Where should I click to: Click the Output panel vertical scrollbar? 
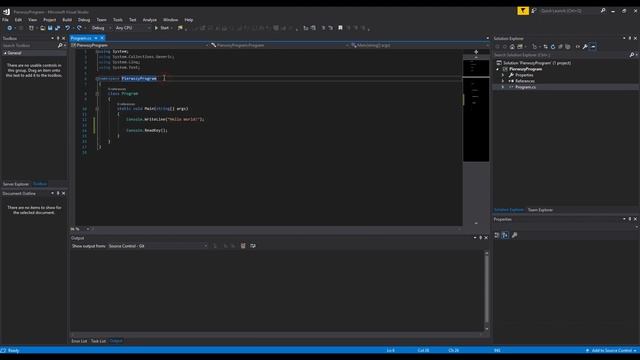point(486,291)
